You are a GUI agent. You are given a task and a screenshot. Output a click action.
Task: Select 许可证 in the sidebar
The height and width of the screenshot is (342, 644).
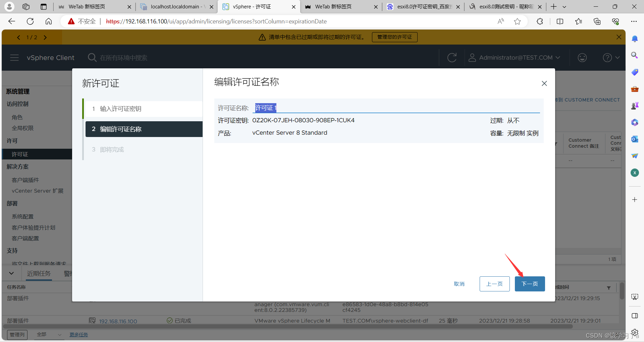coord(37,154)
